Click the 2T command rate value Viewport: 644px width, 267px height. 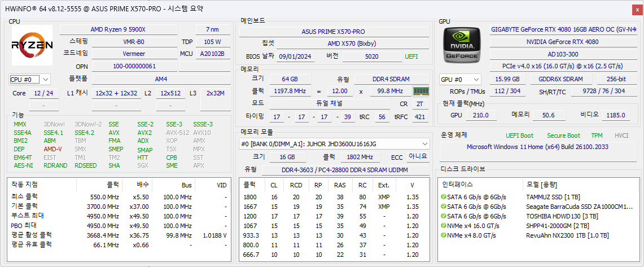tap(419, 104)
